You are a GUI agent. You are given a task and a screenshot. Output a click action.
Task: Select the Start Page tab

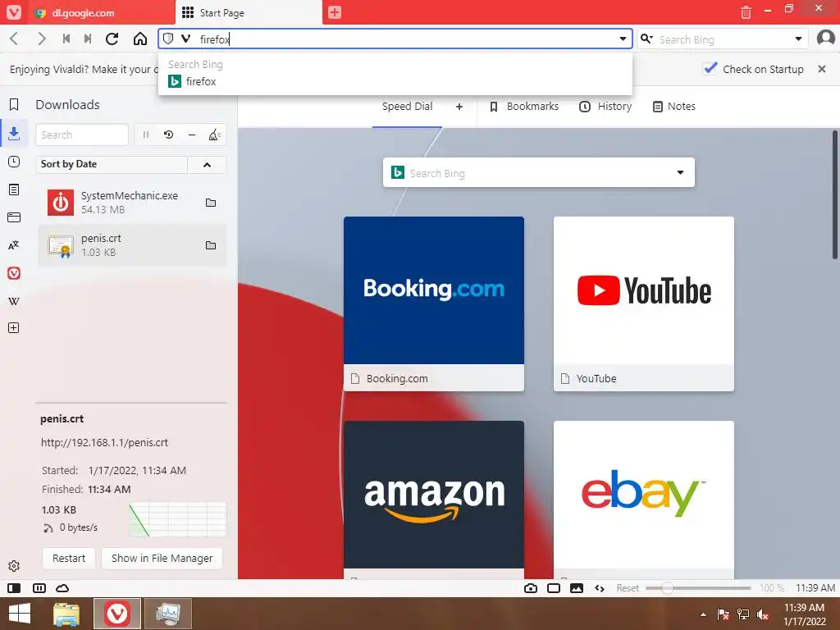[x=249, y=12]
